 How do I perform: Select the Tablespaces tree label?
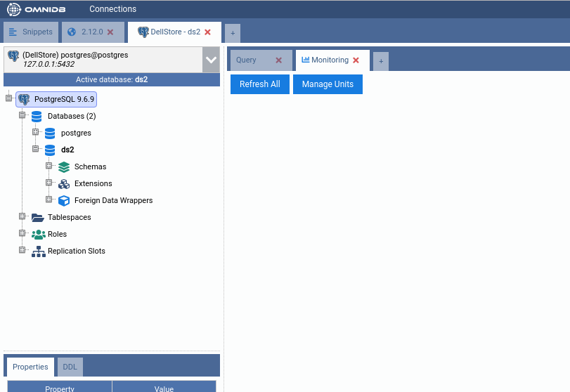click(x=70, y=217)
